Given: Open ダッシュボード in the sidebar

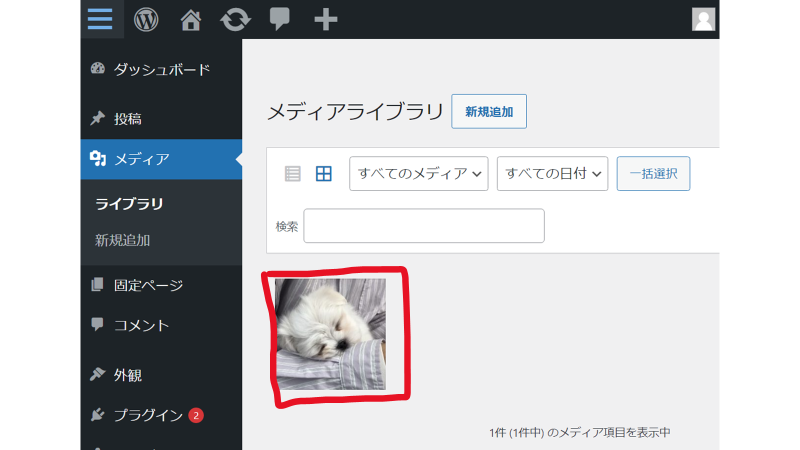Looking at the screenshot, I should 161,69.
